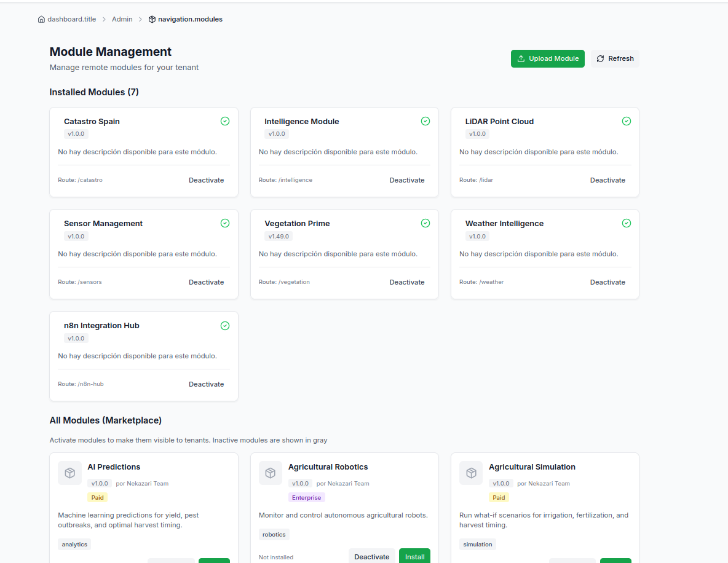
Task: Click the upload icon on Upload Module button
Action: [x=522, y=58]
